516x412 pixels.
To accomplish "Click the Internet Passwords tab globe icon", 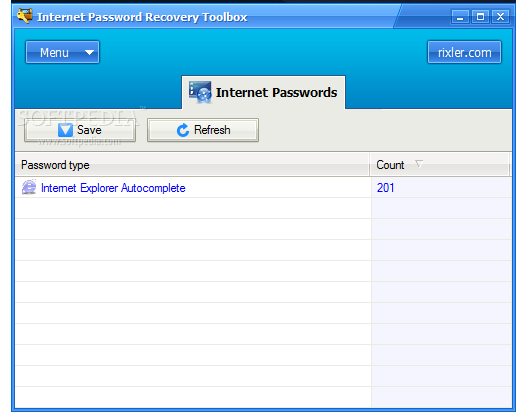I will tap(200, 92).
